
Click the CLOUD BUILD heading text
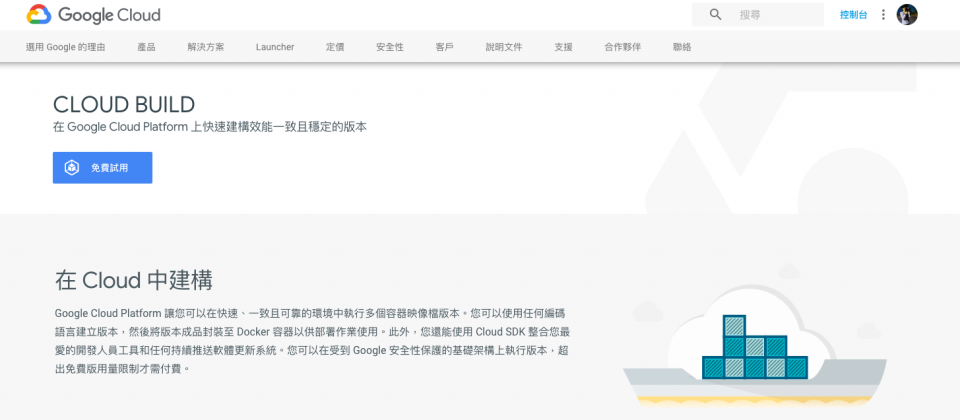pyautogui.click(x=124, y=105)
